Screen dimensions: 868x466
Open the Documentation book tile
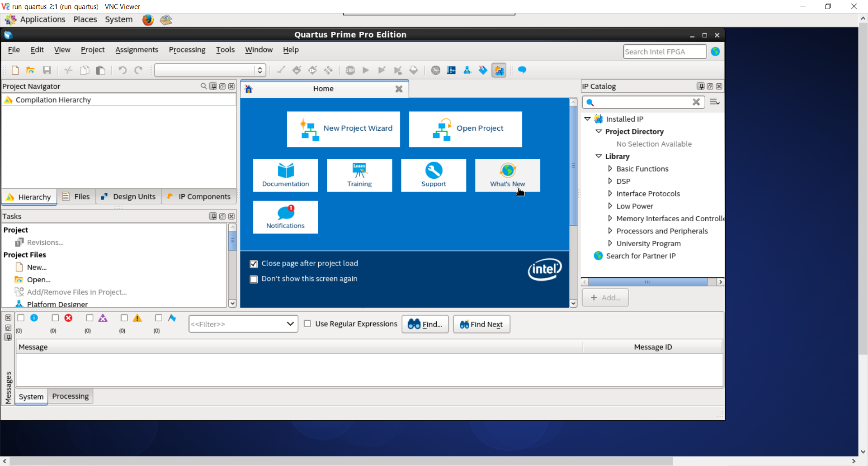pyautogui.click(x=285, y=175)
